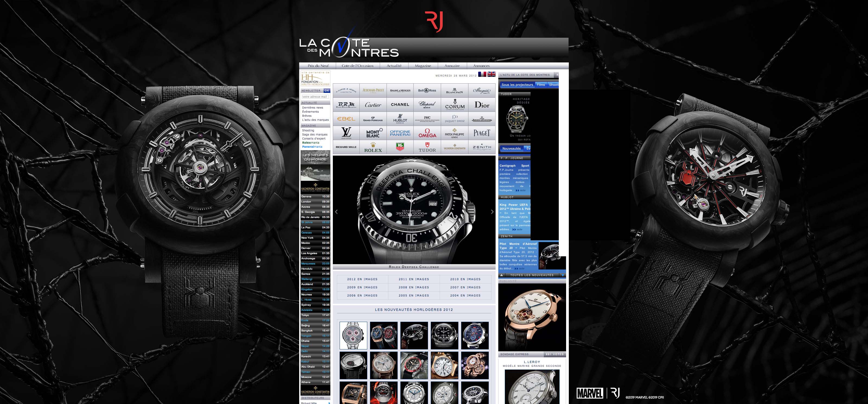
Task: Open Saga des marques link
Action: pos(315,135)
